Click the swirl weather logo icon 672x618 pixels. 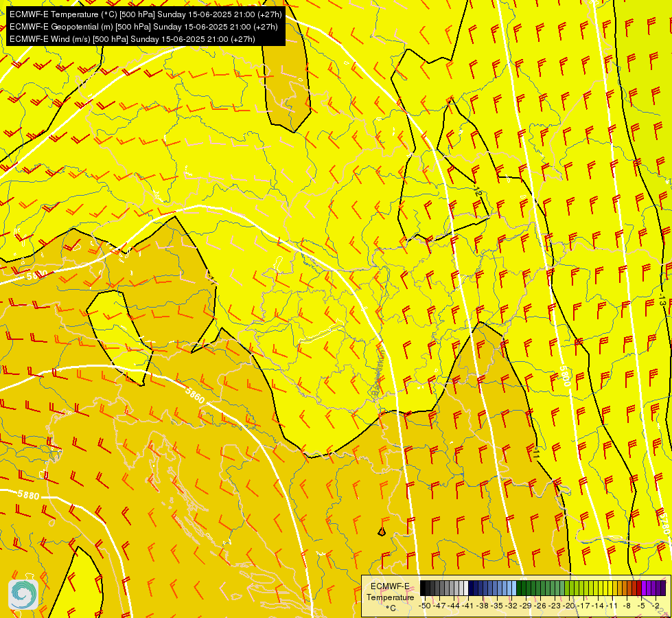tap(23, 594)
